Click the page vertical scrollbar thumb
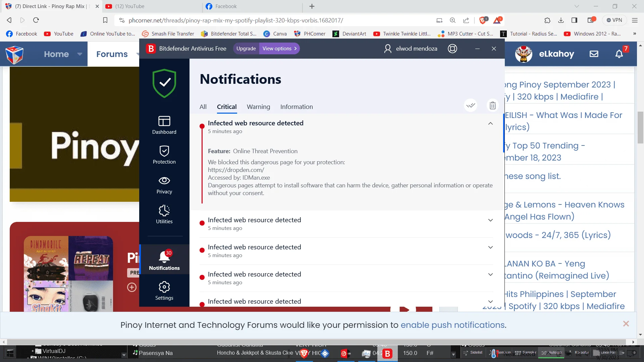This screenshot has height=362, width=644. point(641,127)
